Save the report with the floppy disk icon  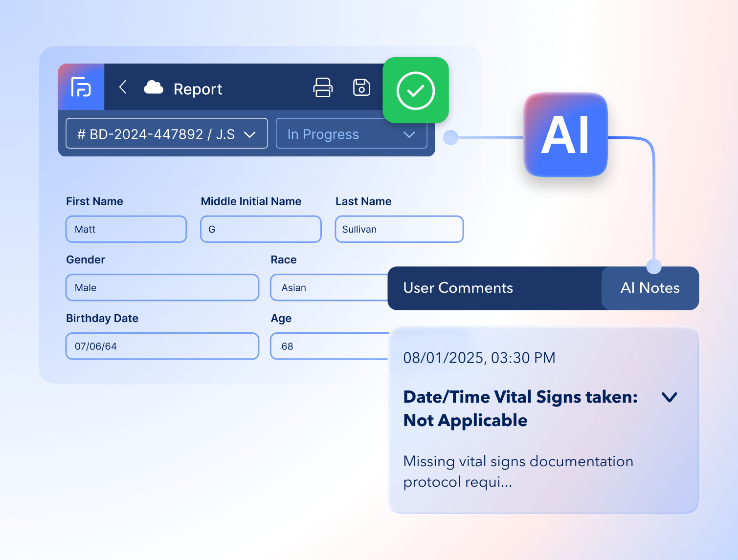pyautogui.click(x=361, y=87)
